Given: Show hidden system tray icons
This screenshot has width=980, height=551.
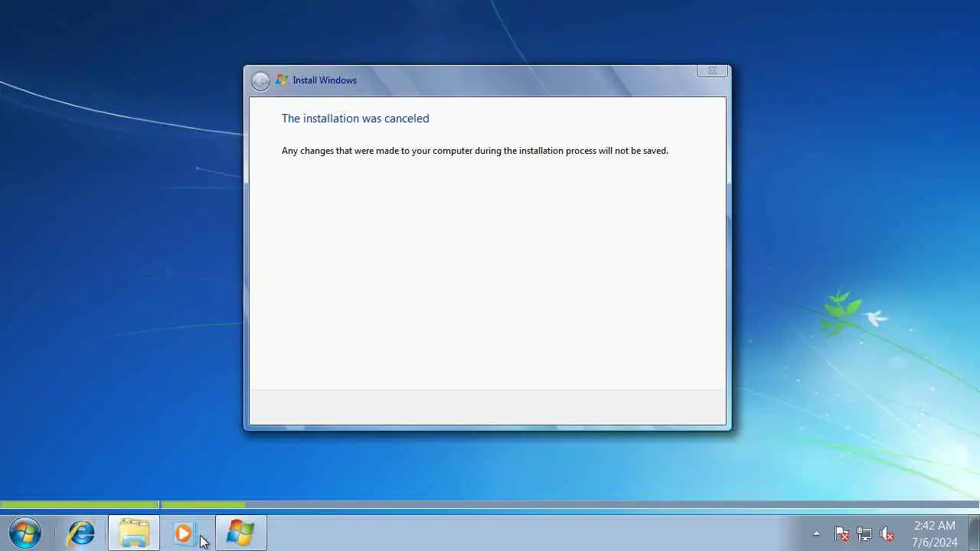Looking at the screenshot, I should tap(816, 533).
